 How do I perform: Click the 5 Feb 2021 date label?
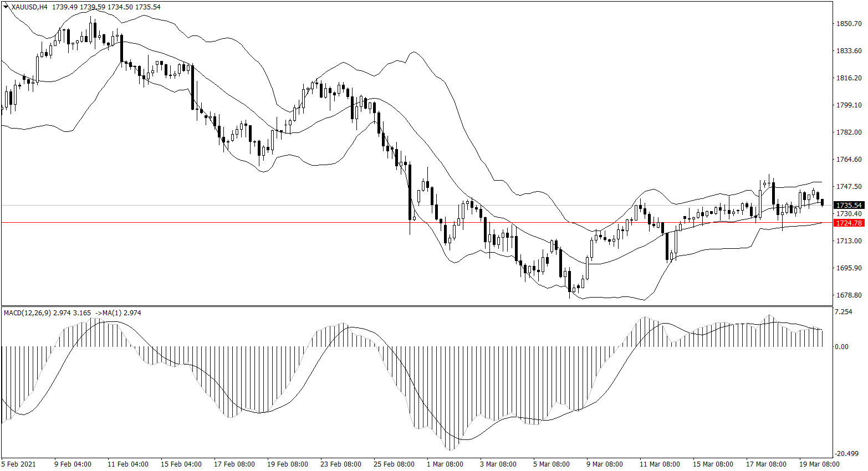pyautogui.click(x=19, y=464)
